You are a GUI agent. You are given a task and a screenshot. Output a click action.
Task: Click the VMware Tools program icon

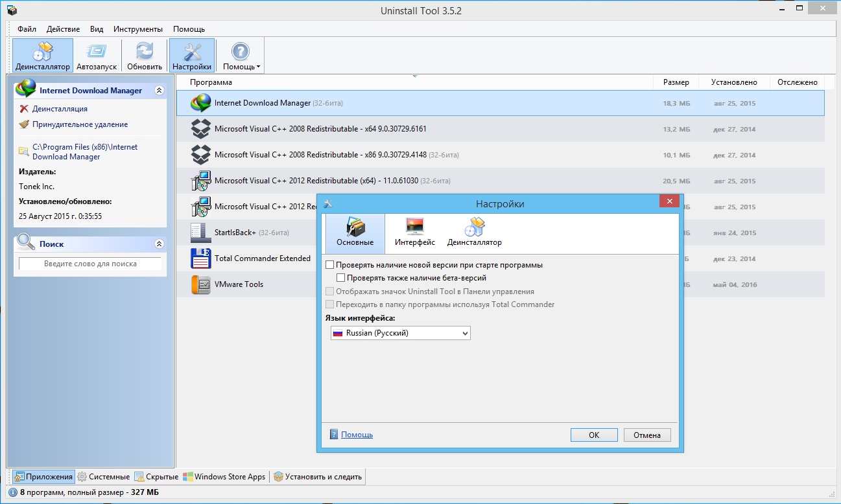point(201,284)
